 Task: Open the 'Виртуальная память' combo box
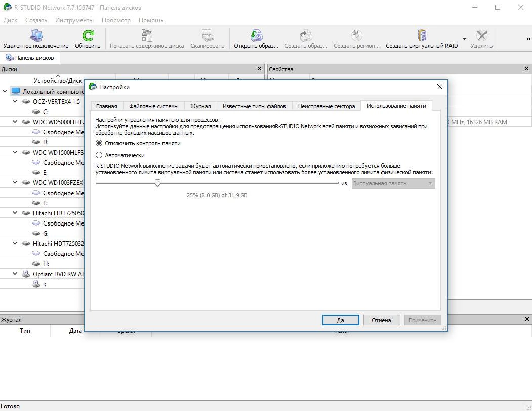(x=393, y=183)
